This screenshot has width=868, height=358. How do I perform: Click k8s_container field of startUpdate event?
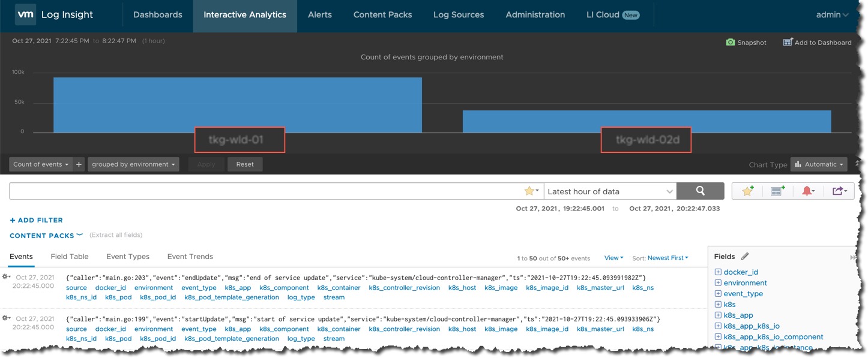pos(339,329)
